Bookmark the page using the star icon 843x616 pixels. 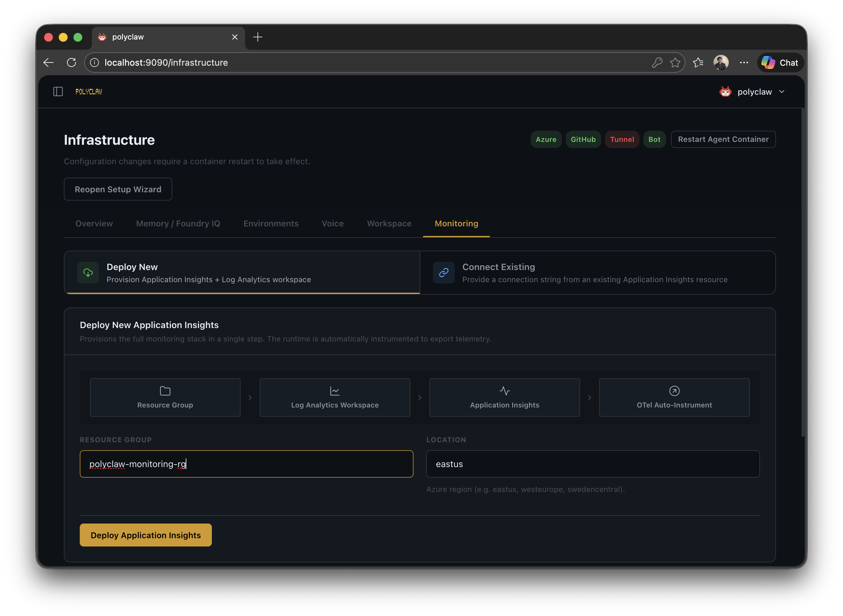(675, 62)
